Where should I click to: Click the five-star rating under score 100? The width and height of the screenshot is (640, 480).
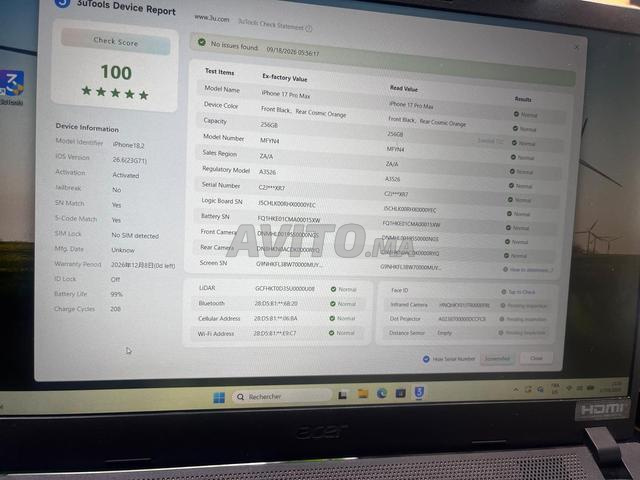click(115, 93)
